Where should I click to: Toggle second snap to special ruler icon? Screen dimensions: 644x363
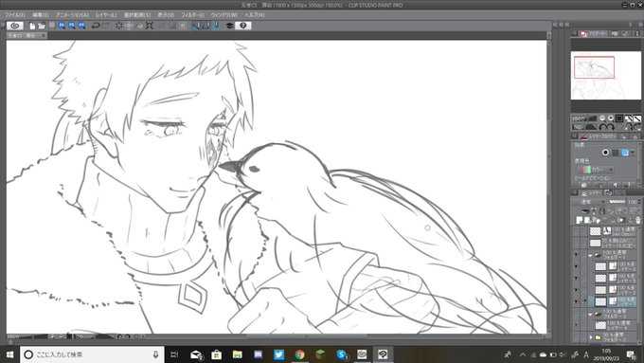(x=206, y=26)
